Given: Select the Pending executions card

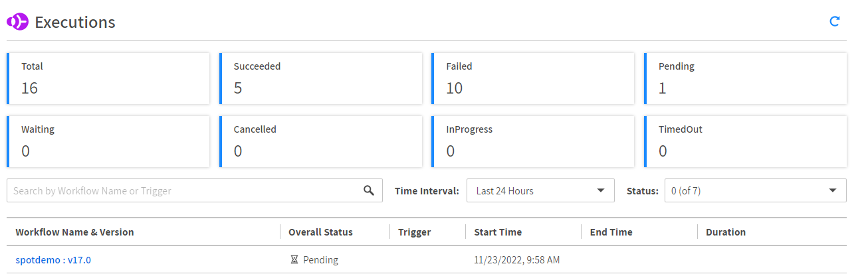Looking at the screenshot, I should click(746, 78).
